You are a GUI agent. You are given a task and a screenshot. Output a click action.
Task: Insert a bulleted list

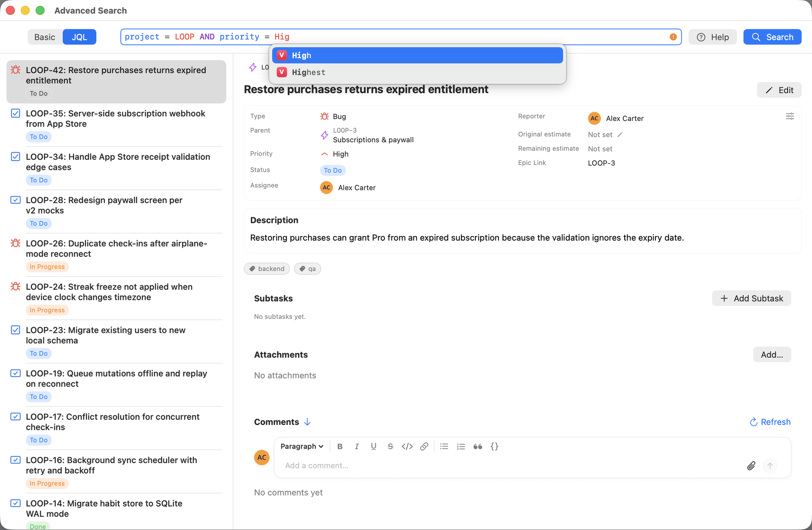444,446
